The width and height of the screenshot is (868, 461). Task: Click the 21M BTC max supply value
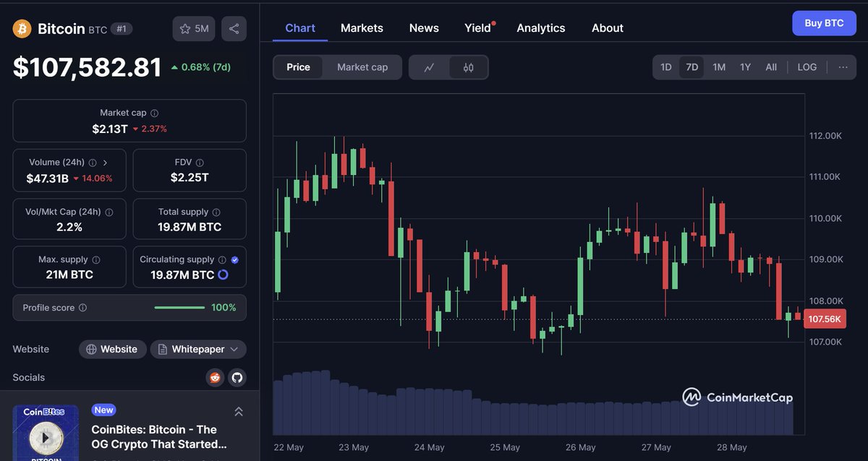click(x=69, y=275)
